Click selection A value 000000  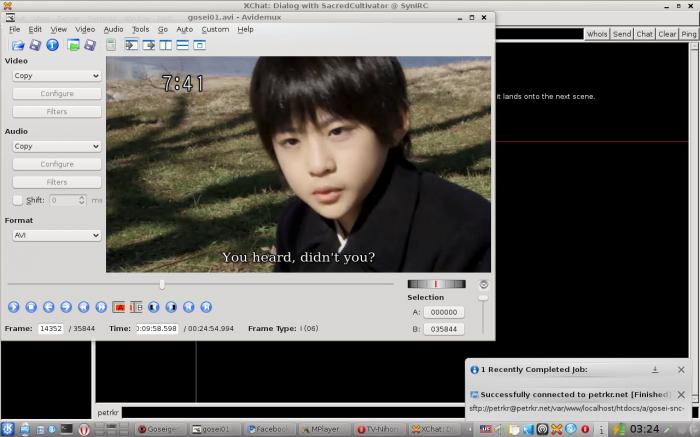pos(444,312)
